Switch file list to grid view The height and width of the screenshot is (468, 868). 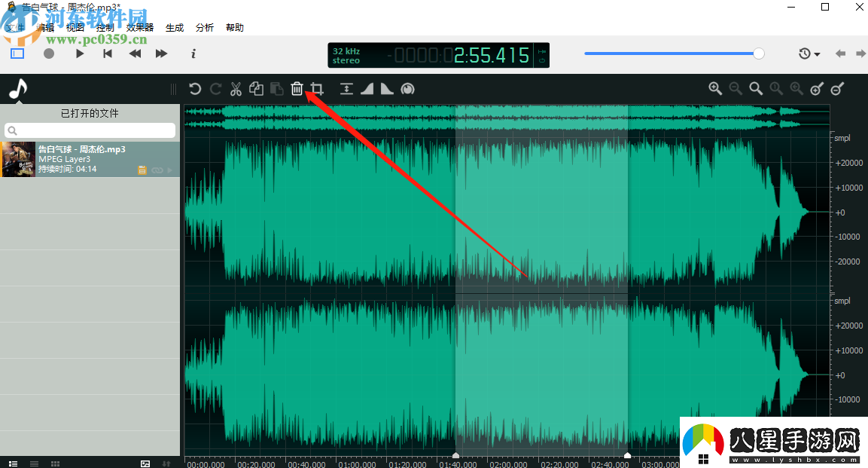(x=55, y=463)
